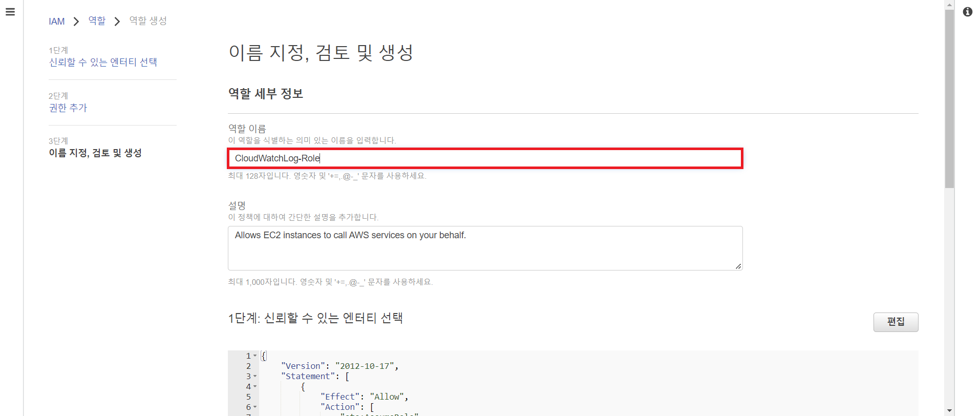Image resolution: width=980 pixels, height=416 pixels.
Task: Click the 설명 field label
Action: coord(237,205)
